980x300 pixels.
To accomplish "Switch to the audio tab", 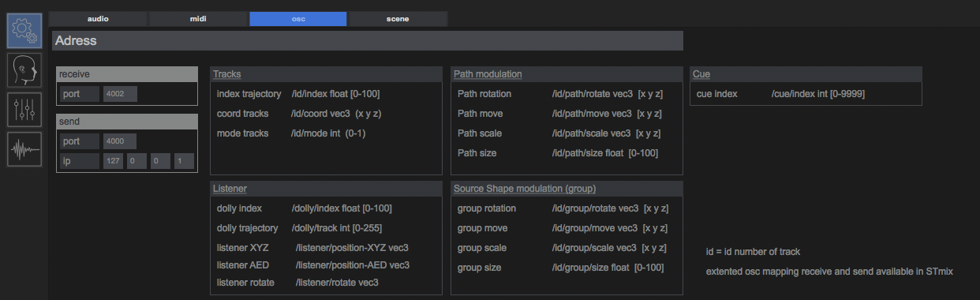I will click(98, 18).
